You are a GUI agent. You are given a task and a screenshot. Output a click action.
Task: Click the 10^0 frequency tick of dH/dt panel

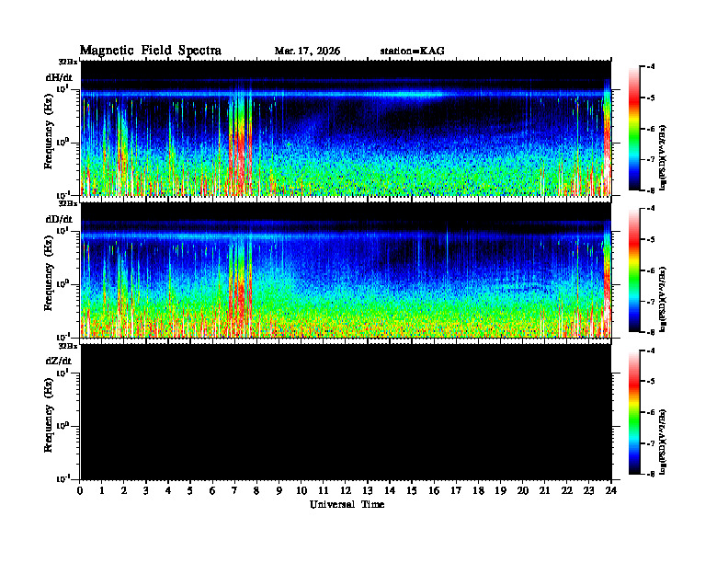tap(63, 142)
